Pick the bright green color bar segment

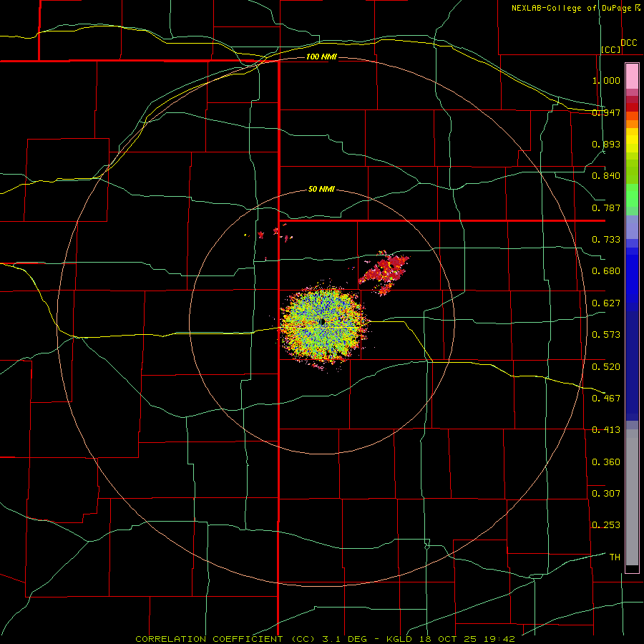[x=632, y=195]
